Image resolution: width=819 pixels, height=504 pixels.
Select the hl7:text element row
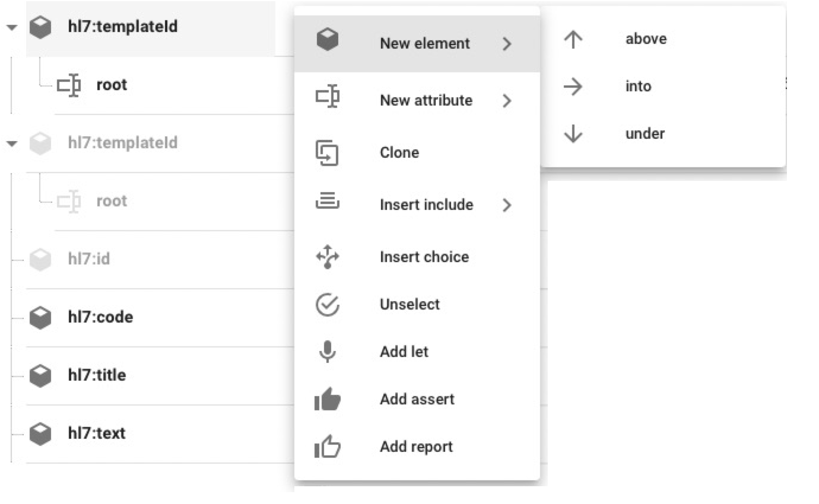pyautogui.click(x=97, y=433)
